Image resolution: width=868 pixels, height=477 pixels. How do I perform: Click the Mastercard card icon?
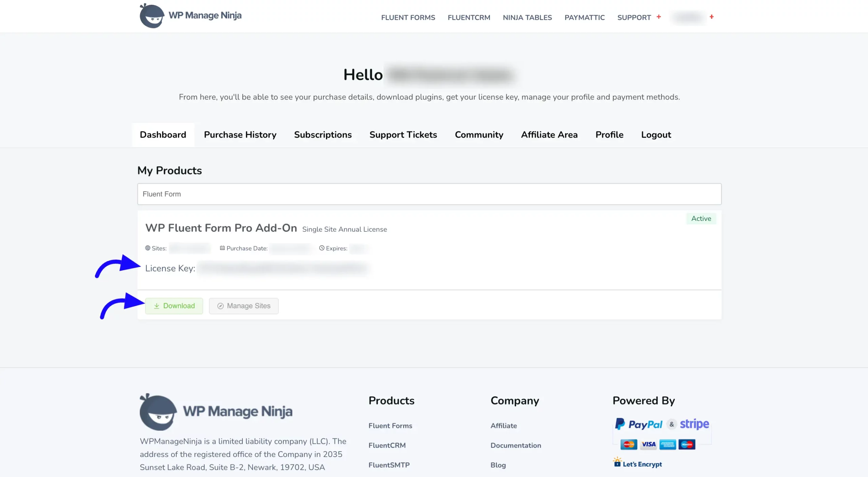coord(629,444)
